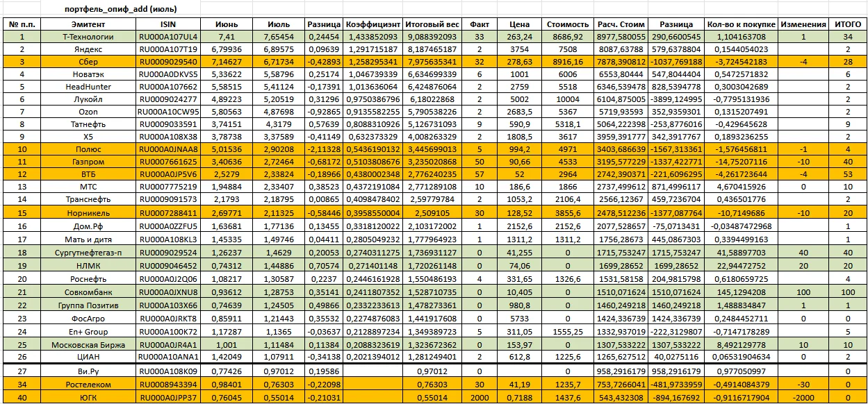
Task: Select the 'Группа Позитив' cell
Action: tap(88, 305)
